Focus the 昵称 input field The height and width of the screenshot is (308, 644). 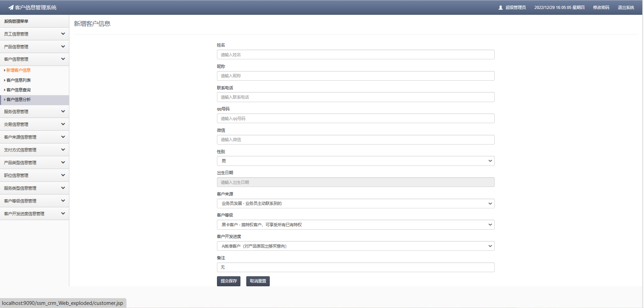coord(356,76)
